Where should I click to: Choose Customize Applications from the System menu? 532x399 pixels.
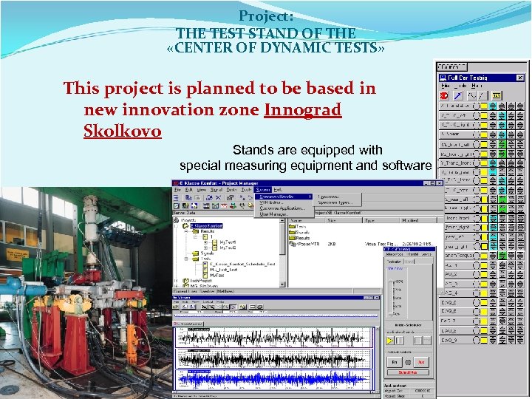click(282, 208)
